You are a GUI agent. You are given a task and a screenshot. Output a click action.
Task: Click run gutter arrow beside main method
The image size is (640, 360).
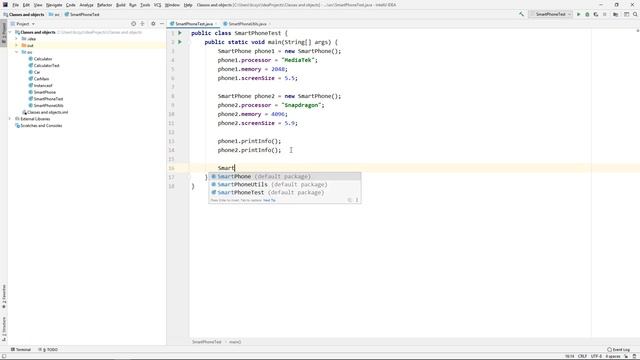[180, 42]
